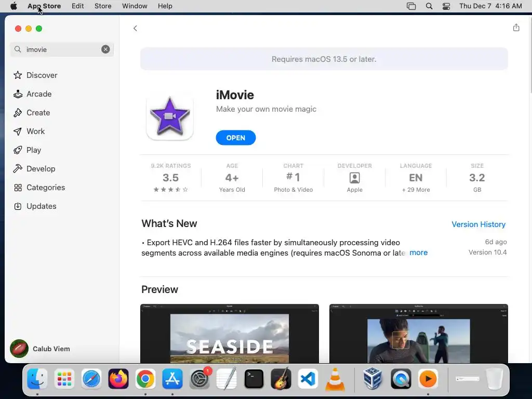
Task: Open the Window menu
Action: coord(135,6)
